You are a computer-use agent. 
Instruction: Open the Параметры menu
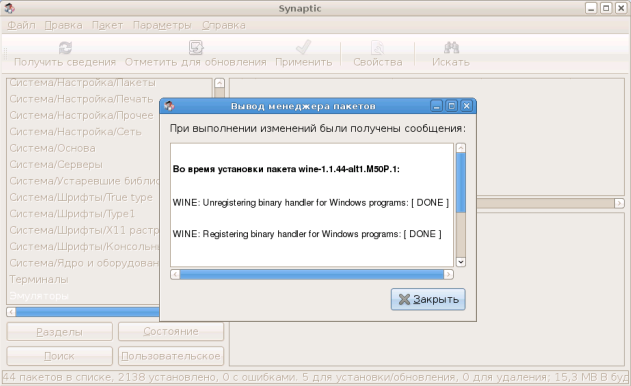[x=162, y=25]
